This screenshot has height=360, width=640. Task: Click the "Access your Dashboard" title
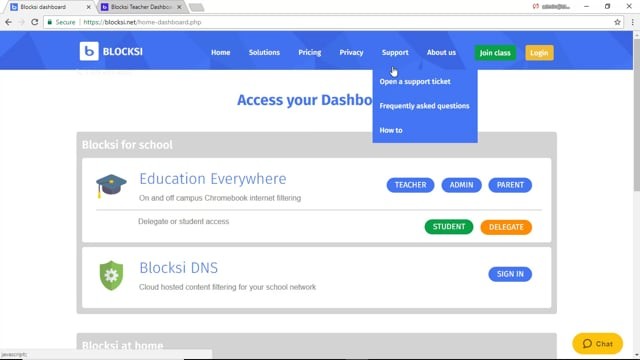click(x=304, y=100)
